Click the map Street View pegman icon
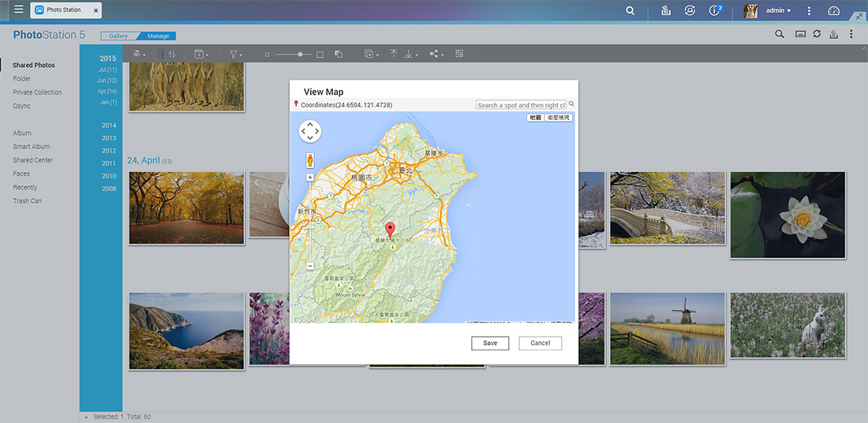Screen dimensions: 868x423 click(310, 160)
